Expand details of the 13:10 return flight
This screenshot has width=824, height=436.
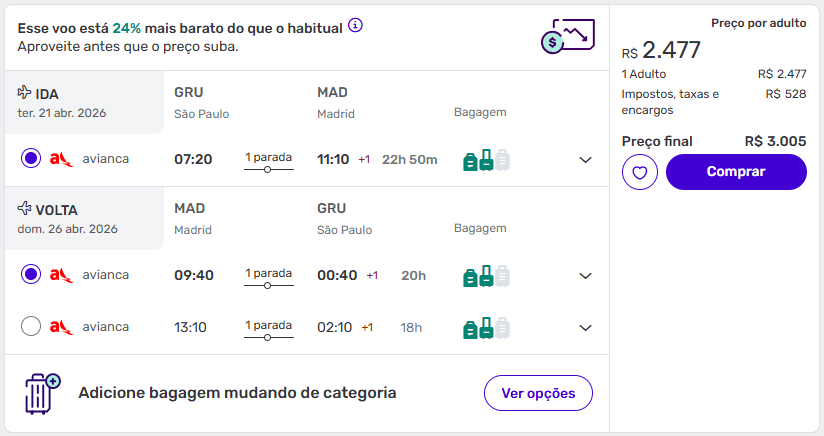click(586, 328)
